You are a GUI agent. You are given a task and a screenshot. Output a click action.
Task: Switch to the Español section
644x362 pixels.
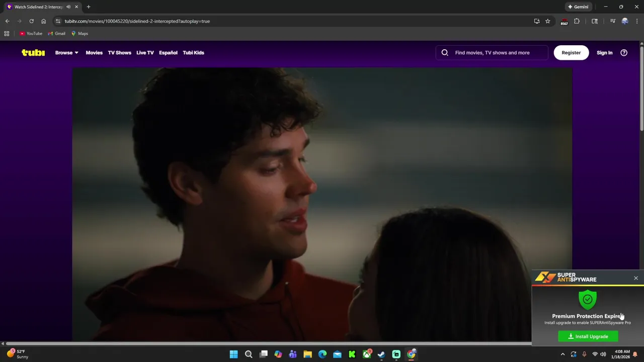(x=168, y=52)
